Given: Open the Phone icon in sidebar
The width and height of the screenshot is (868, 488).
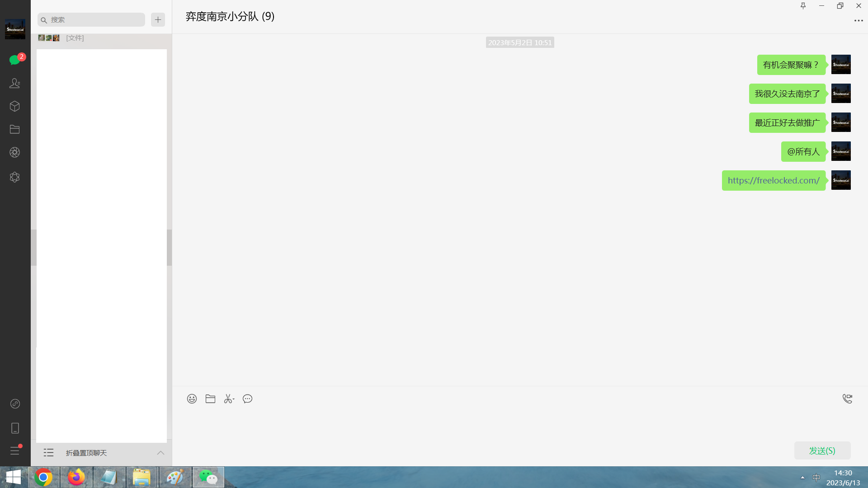Looking at the screenshot, I should pyautogui.click(x=15, y=428).
